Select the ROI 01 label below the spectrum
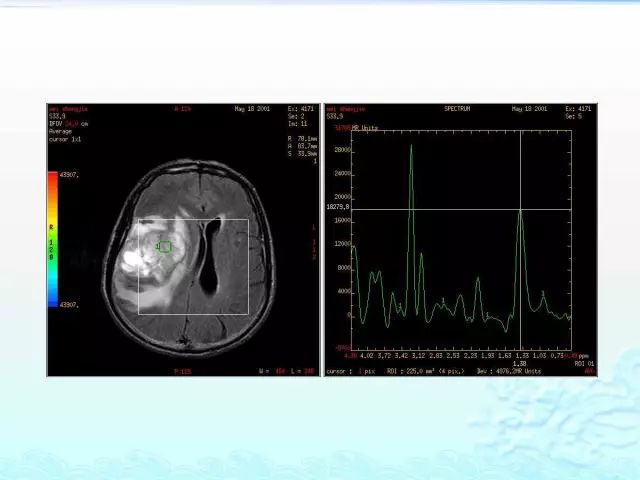This screenshot has width=640, height=480. [x=584, y=363]
